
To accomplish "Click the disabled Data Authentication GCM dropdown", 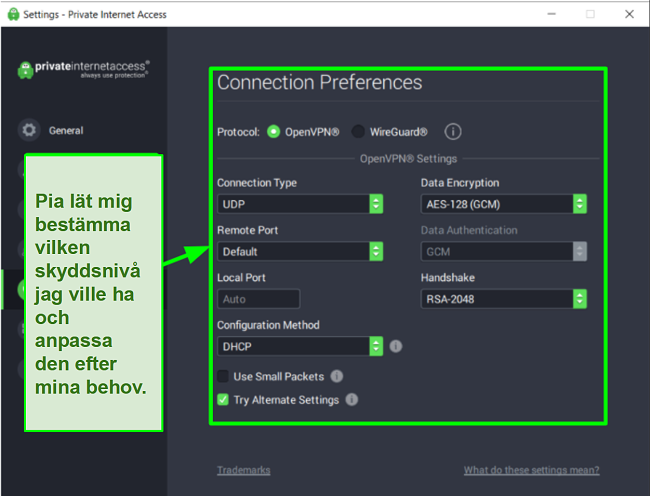I will [x=504, y=251].
